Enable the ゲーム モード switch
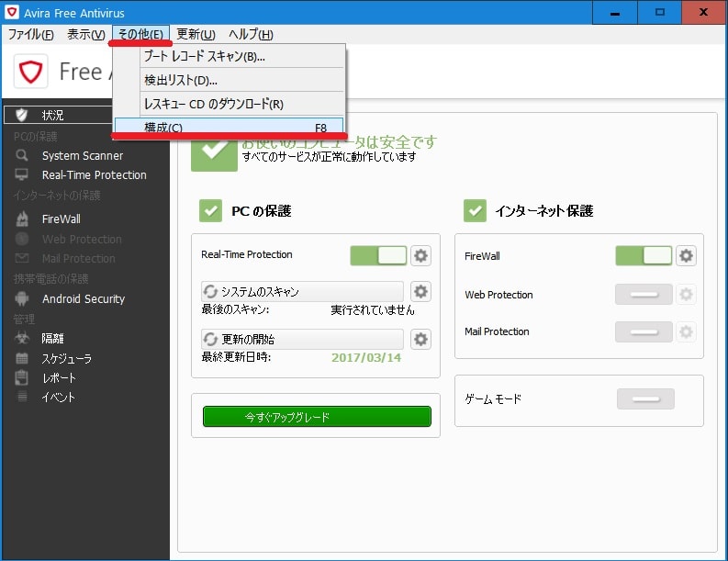Viewport: 728px width, 561px height. [x=645, y=399]
